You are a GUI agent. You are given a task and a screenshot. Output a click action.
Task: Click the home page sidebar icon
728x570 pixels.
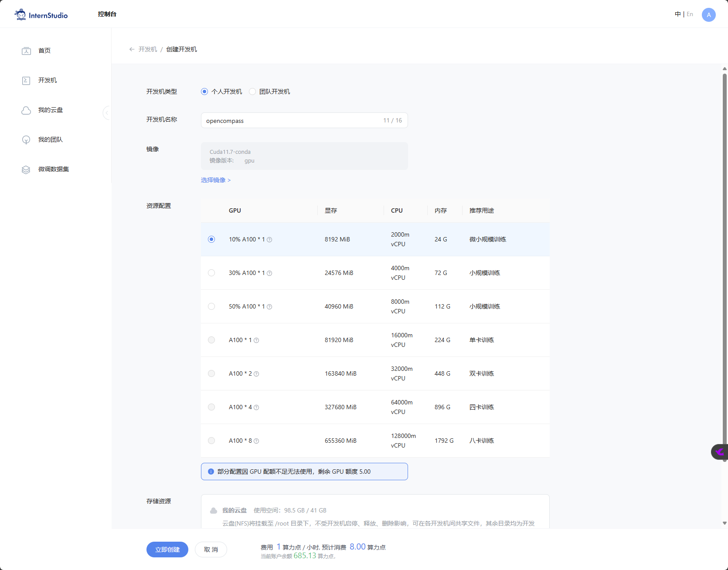(26, 51)
